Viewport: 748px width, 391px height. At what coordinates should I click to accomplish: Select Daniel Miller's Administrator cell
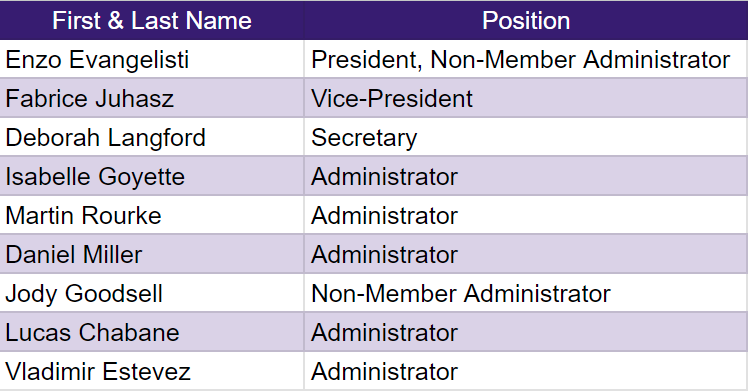coord(526,254)
